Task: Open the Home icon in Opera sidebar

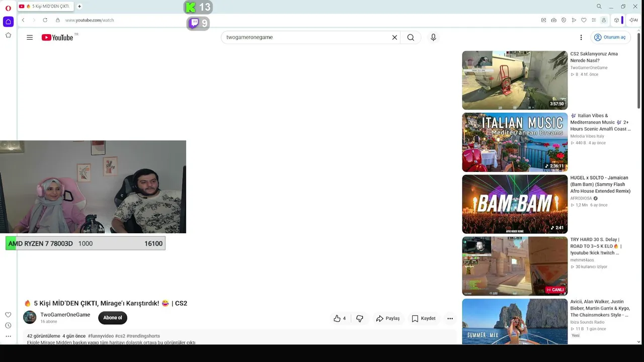Action: [x=8, y=22]
